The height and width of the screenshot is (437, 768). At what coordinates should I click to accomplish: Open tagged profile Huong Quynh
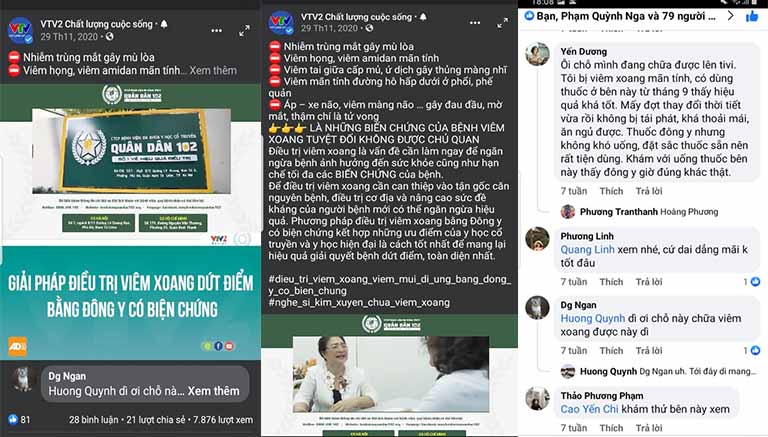coord(593,318)
